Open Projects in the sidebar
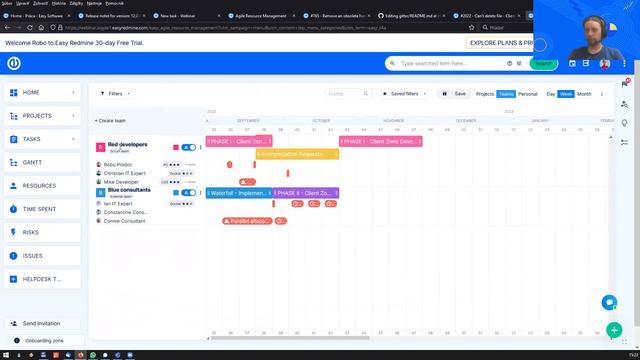Image resolution: width=640 pixels, height=360 pixels. [x=42, y=116]
